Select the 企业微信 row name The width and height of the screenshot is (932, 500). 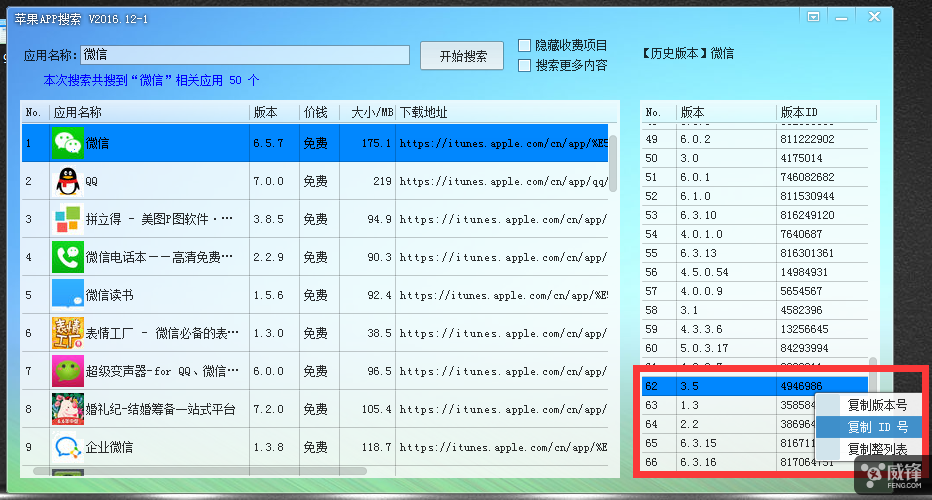click(109, 447)
